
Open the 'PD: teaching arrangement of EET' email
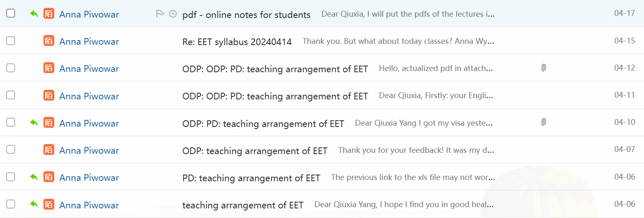(x=251, y=178)
